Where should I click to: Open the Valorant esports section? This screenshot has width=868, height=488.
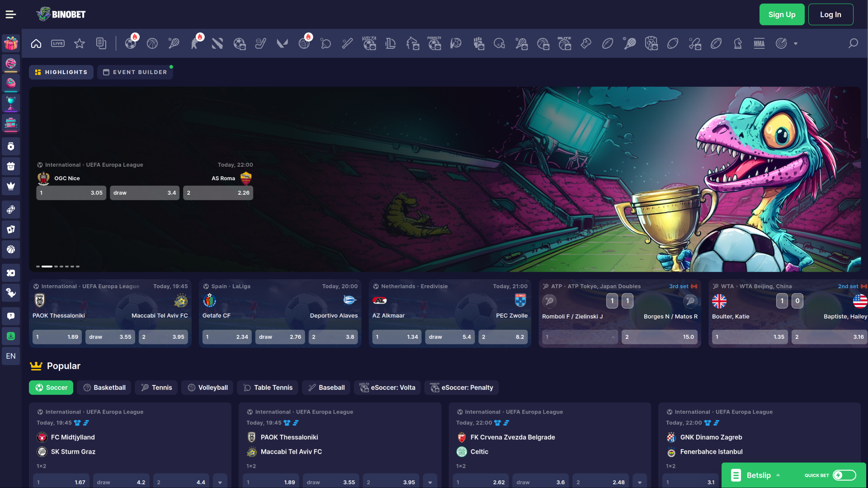pyautogui.click(x=282, y=43)
